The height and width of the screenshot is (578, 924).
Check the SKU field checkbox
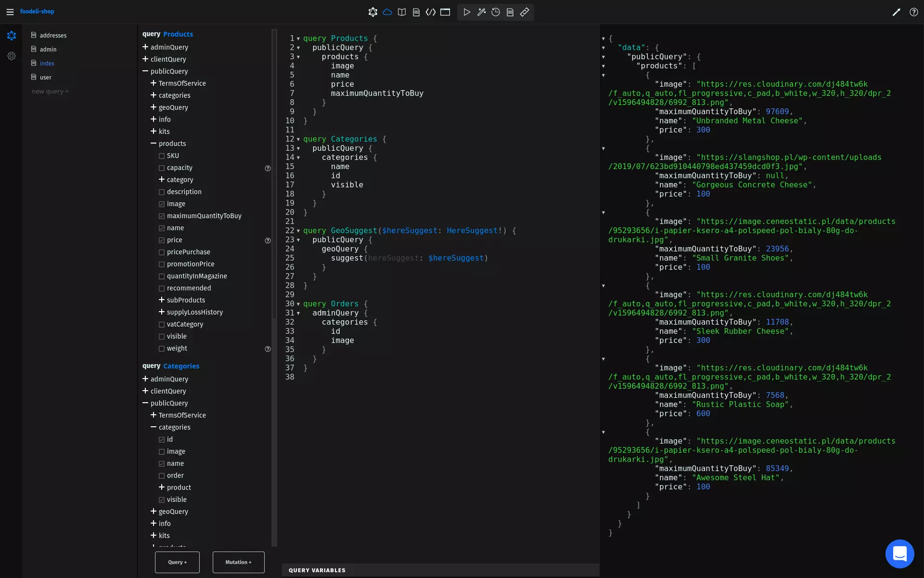(x=162, y=156)
